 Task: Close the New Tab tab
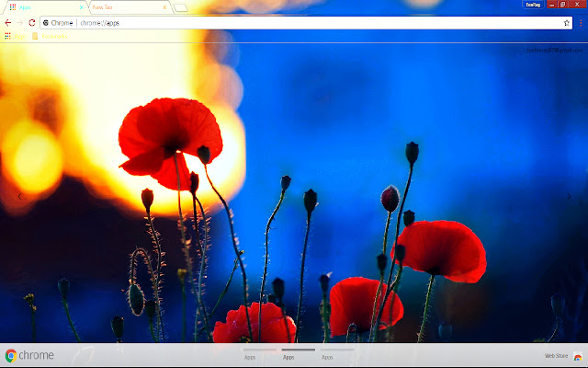[x=164, y=7]
